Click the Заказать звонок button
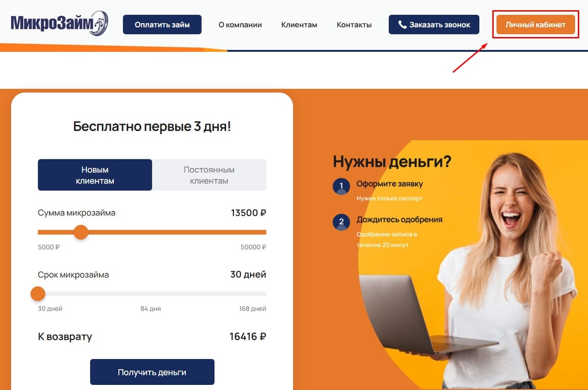This screenshot has height=390, width=588. [x=434, y=25]
